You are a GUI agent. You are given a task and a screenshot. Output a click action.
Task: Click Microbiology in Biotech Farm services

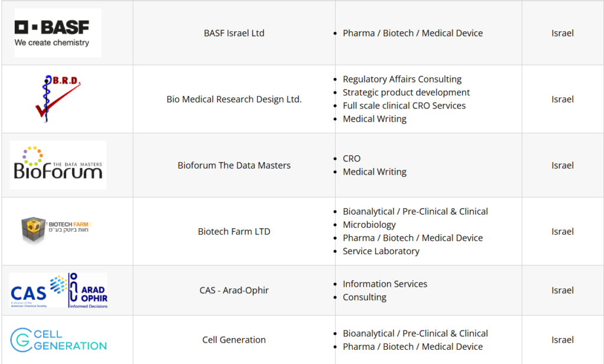[369, 225]
